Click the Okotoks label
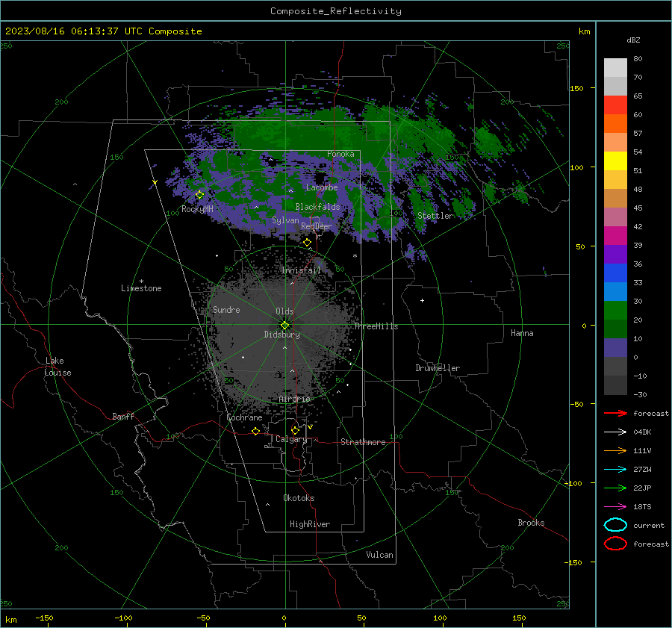This screenshot has width=672, height=628. pos(299,498)
